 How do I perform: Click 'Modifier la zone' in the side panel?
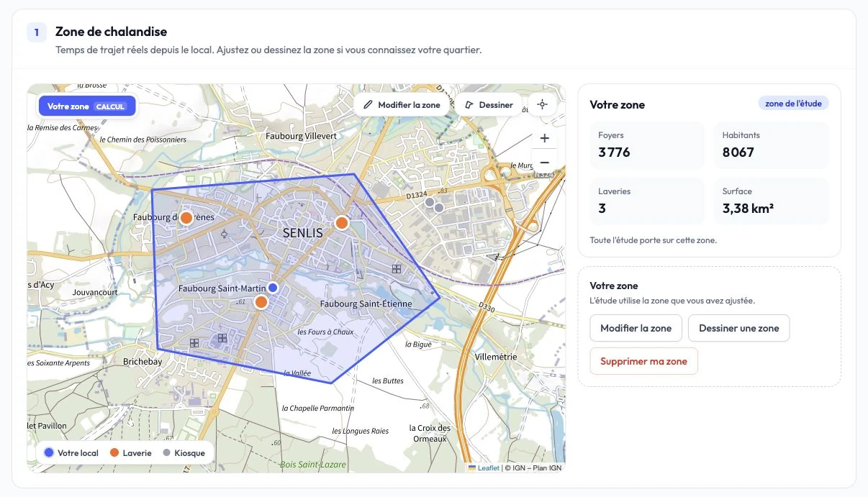636,328
